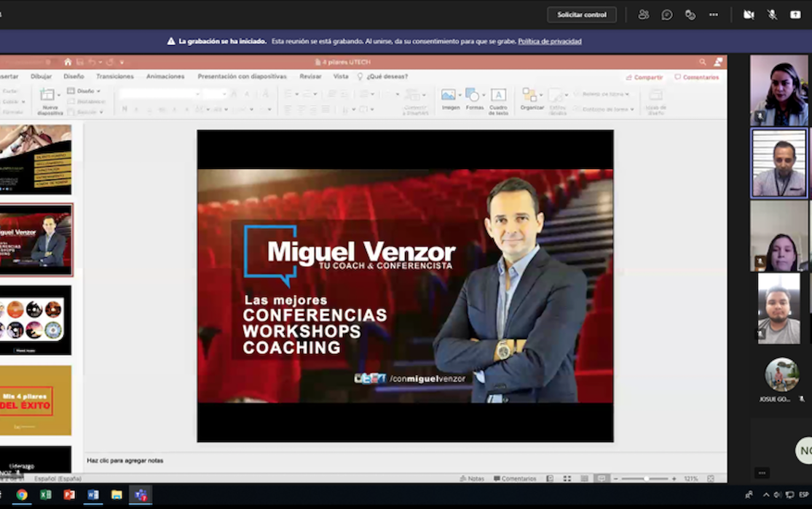Open the Revisar tab
Image resolution: width=812 pixels, height=509 pixels.
click(x=310, y=76)
